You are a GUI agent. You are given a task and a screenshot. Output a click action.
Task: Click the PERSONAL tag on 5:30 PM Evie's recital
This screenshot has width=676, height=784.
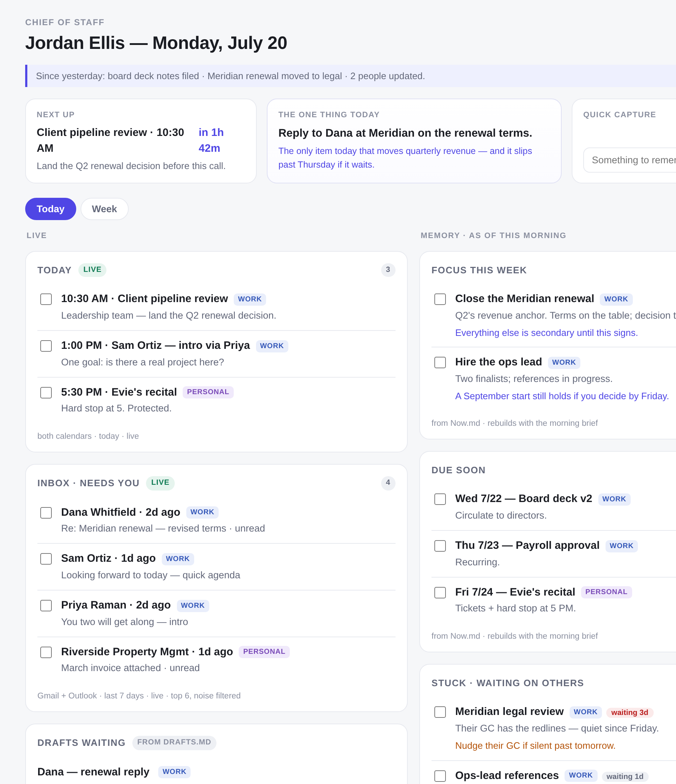point(208,392)
